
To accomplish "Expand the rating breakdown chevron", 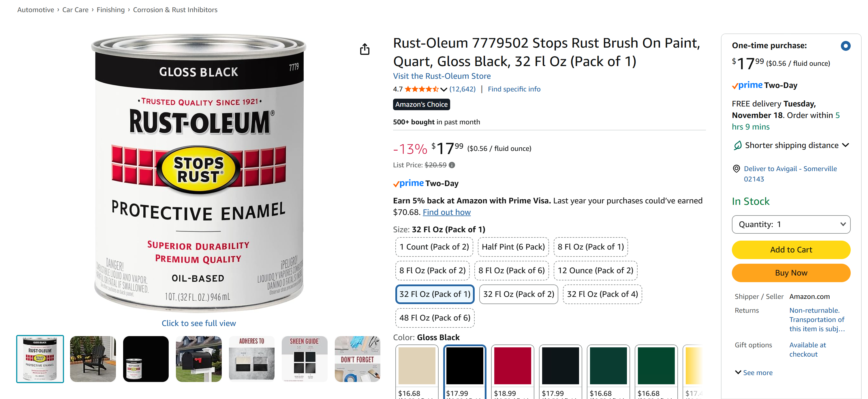I will [x=444, y=89].
